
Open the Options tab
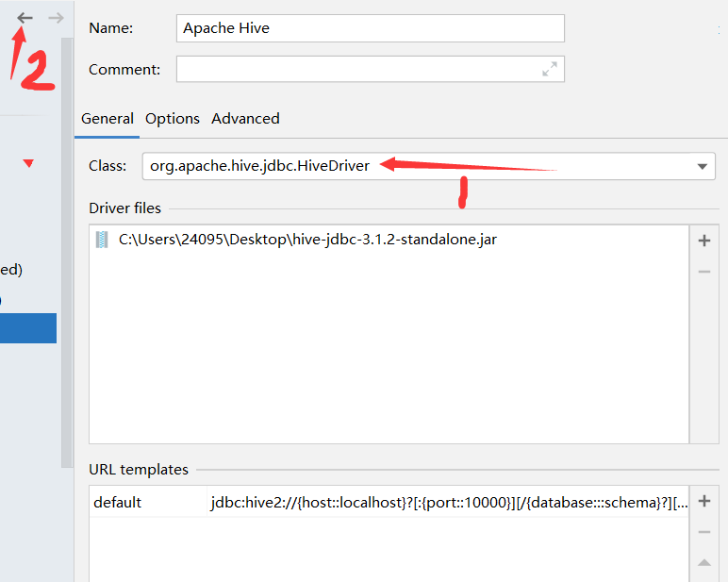click(173, 119)
